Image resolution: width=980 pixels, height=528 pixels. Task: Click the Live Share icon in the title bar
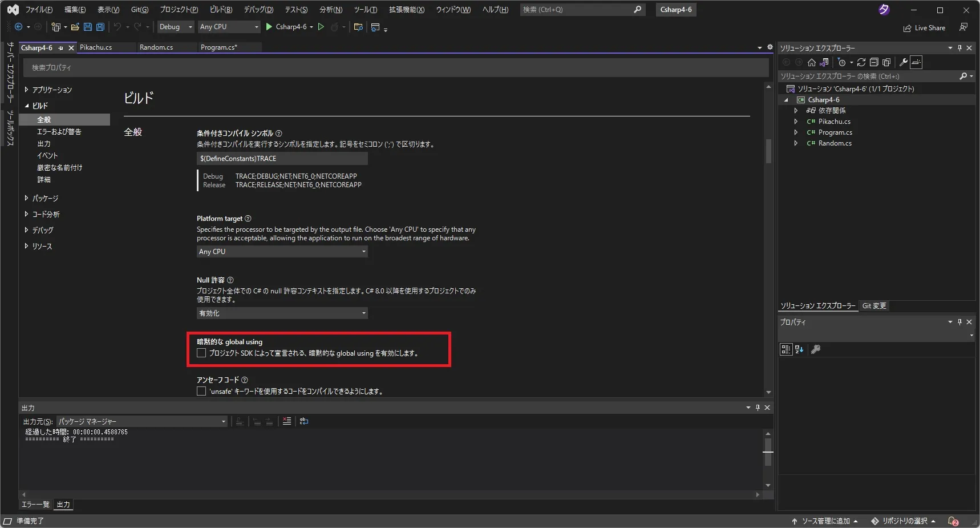(x=925, y=27)
